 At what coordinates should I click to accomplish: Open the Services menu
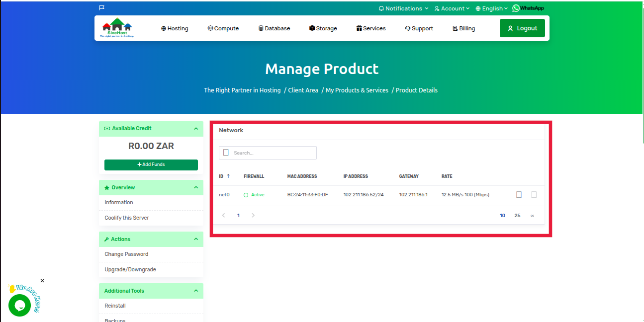[x=371, y=28]
